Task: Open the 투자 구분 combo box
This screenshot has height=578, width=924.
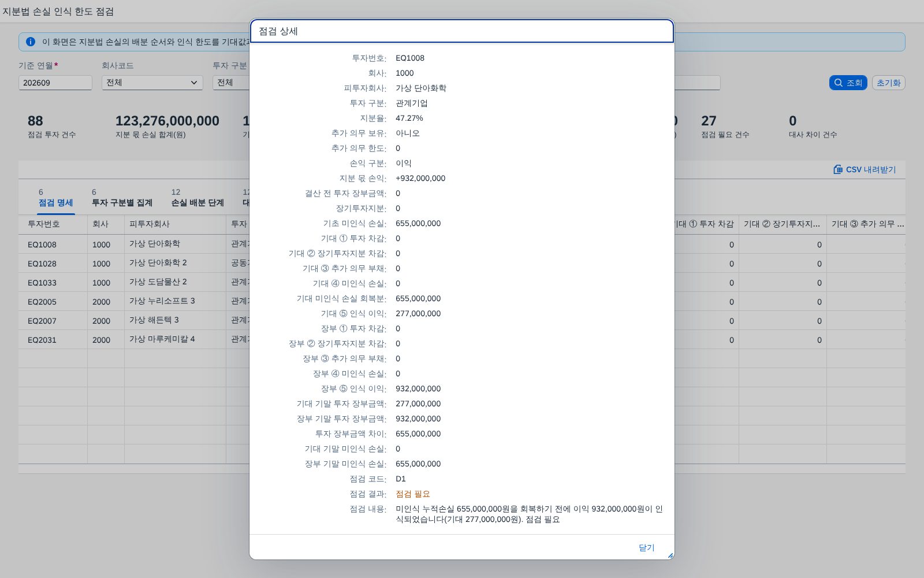Action: pos(231,83)
